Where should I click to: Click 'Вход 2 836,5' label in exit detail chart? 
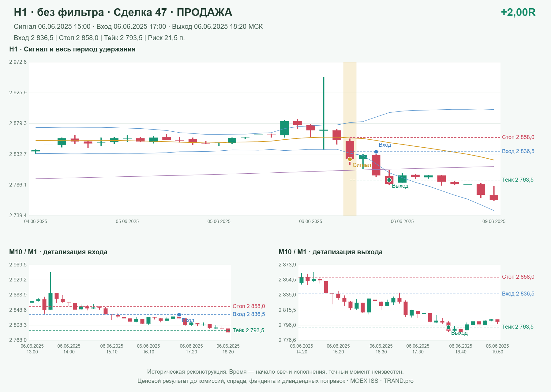coord(518,294)
